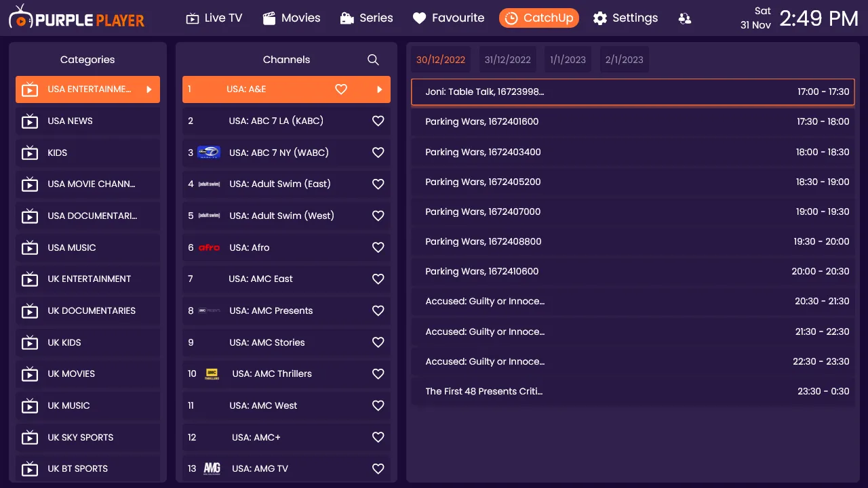Viewport: 868px width, 488px height.
Task: Click the play arrow on USA: A&E channel
Action: (380, 89)
